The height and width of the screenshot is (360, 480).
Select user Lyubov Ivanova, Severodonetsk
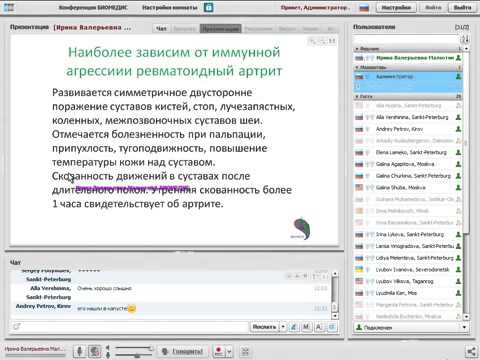[x=408, y=269]
